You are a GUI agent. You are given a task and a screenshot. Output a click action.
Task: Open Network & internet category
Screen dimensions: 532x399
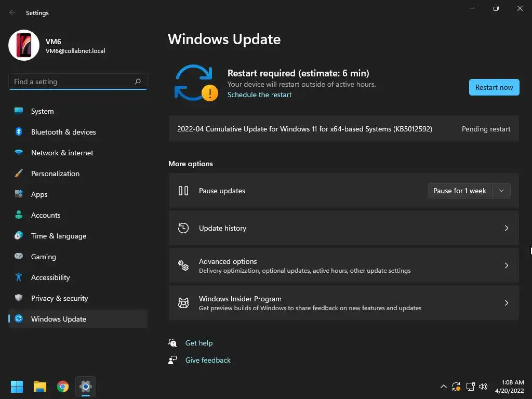78,153
